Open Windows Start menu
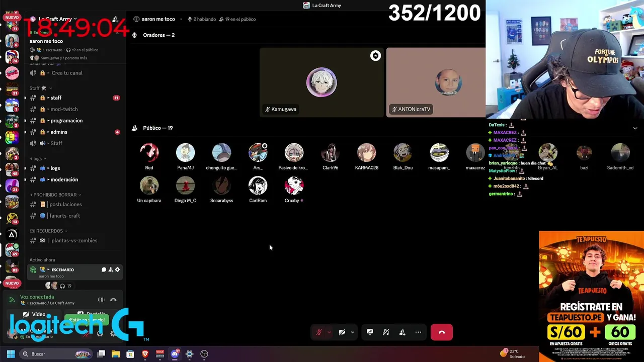The height and width of the screenshot is (362, 644). pyautogui.click(x=11, y=354)
